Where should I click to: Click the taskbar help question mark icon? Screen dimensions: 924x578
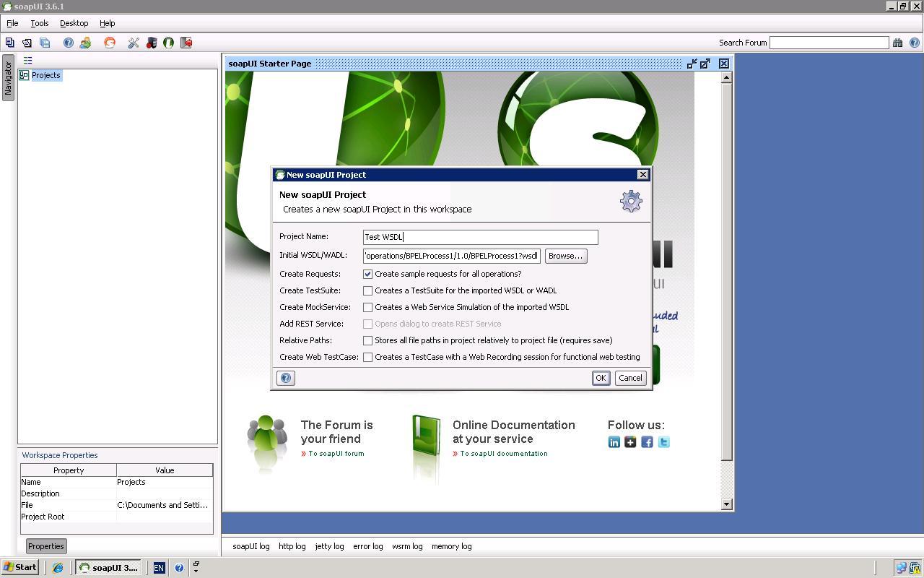(x=179, y=568)
